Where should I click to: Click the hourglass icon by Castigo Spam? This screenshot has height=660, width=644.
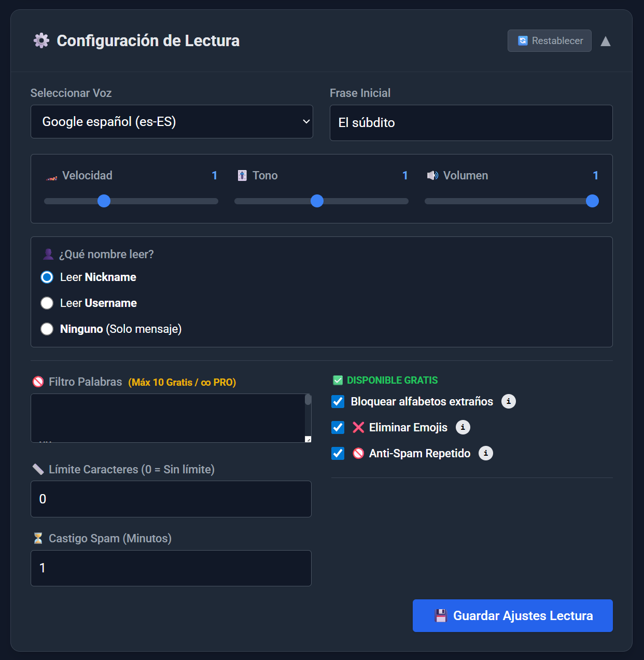click(38, 538)
